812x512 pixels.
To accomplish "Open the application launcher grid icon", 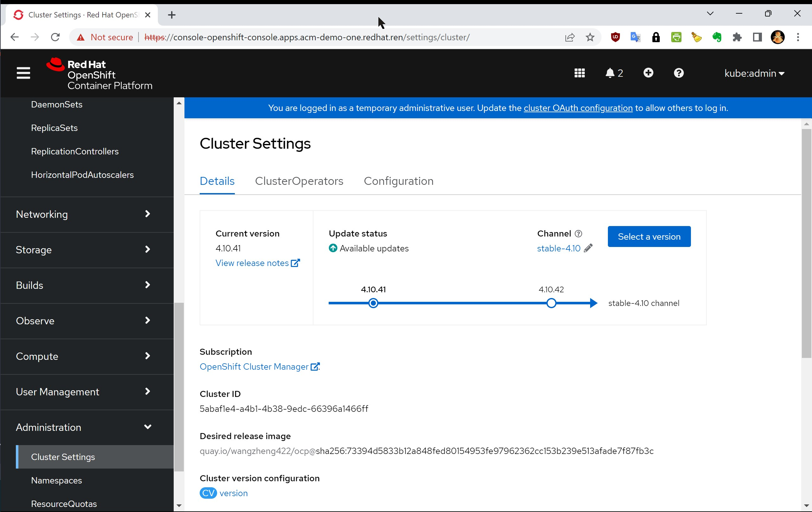I will [579, 73].
